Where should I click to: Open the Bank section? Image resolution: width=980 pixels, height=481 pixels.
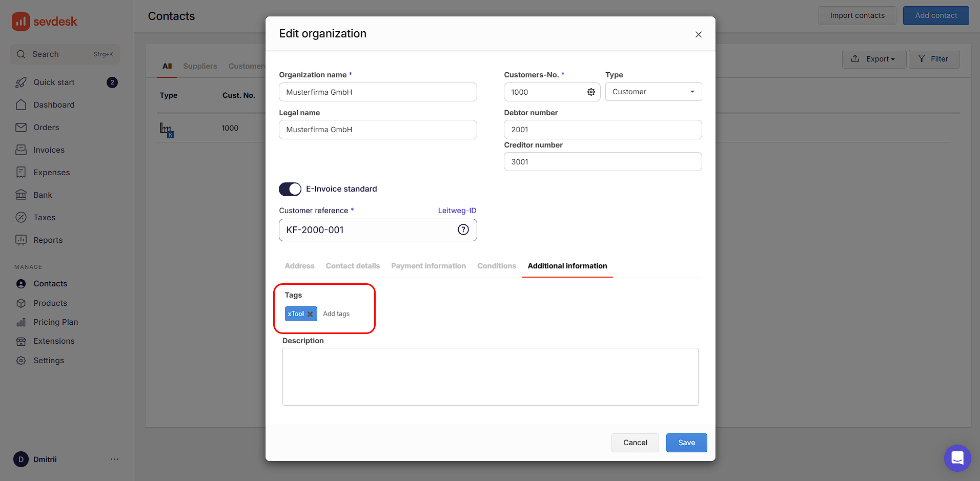[x=42, y=195]
